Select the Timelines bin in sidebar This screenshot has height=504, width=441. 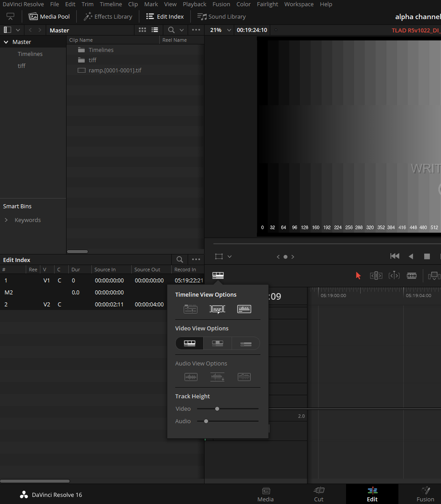pos(30,54)
